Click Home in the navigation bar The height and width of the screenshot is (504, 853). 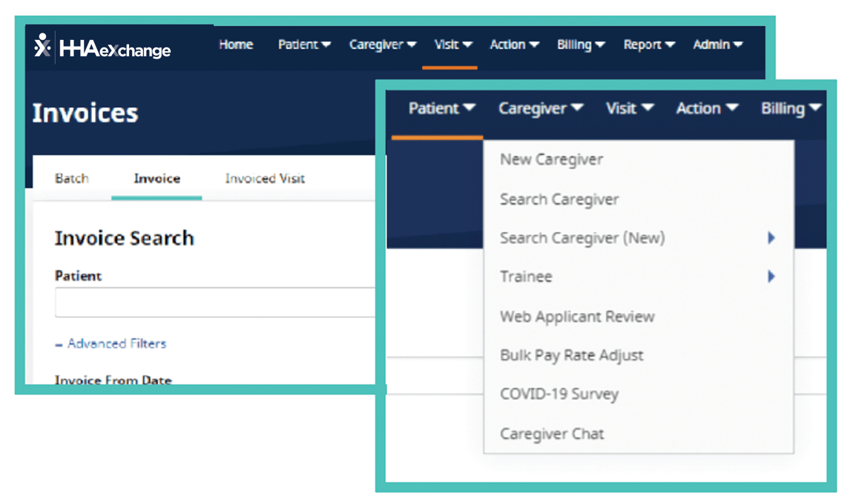point(235,44)
